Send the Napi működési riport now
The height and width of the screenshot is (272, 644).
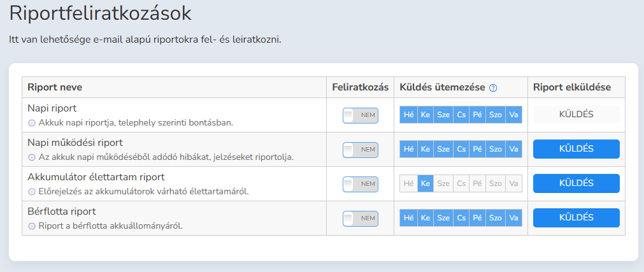(x=576, y=149)
